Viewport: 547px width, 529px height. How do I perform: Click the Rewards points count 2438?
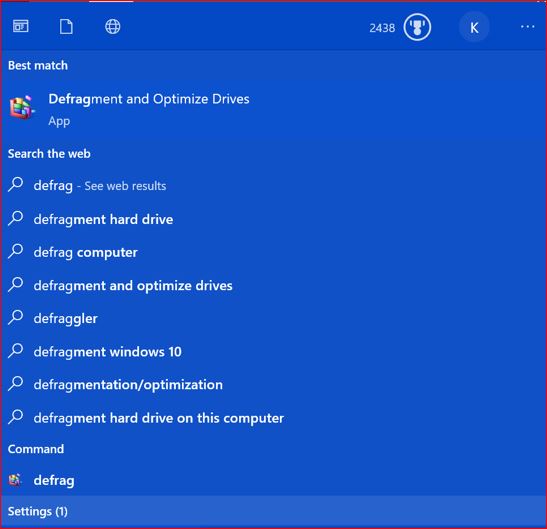coord(382,28)
